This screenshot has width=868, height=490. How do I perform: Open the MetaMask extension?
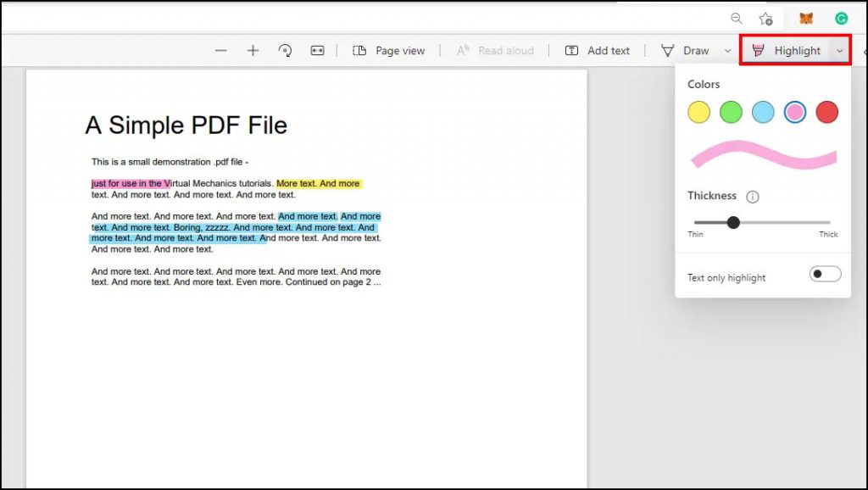coord(805,17)
